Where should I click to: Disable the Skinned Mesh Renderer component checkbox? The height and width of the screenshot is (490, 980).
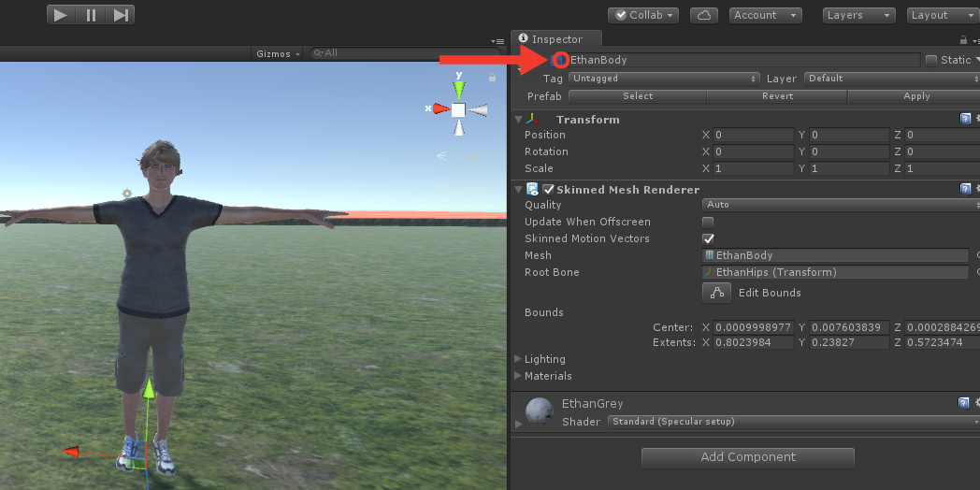(x=548, y=190)
